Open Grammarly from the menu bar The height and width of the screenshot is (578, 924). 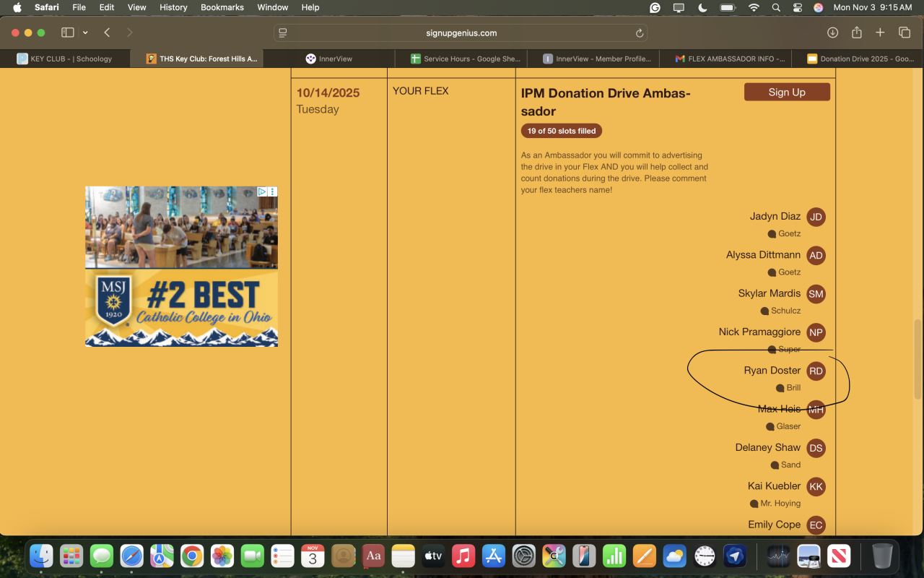point(655,7)
